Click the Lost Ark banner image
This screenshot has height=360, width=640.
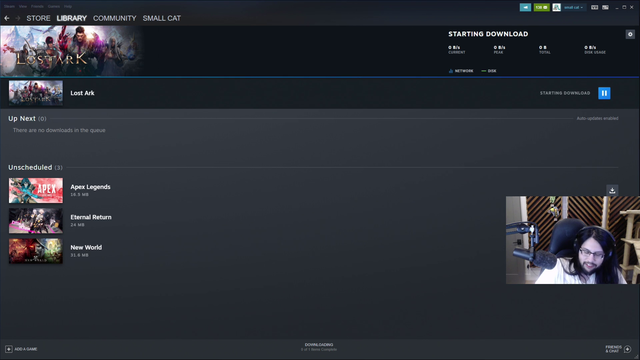tap(71, 51)
